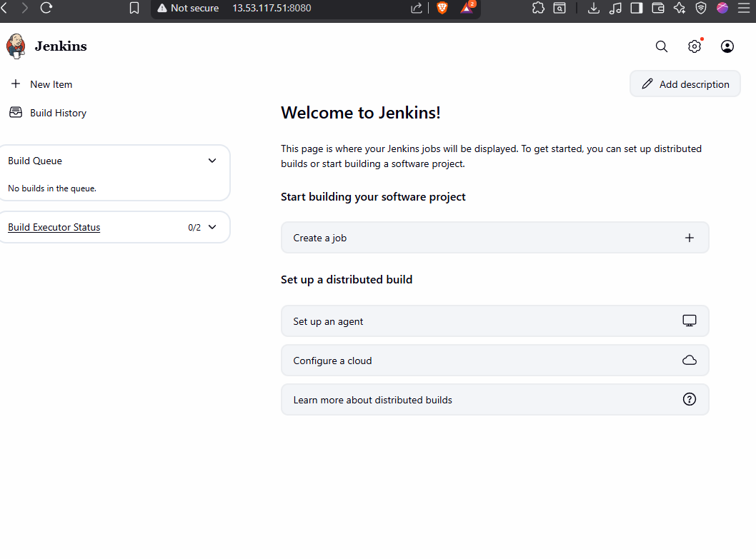Open Manage Jenkins gear icon
The image size is (756, 559).
coord(695,46)
